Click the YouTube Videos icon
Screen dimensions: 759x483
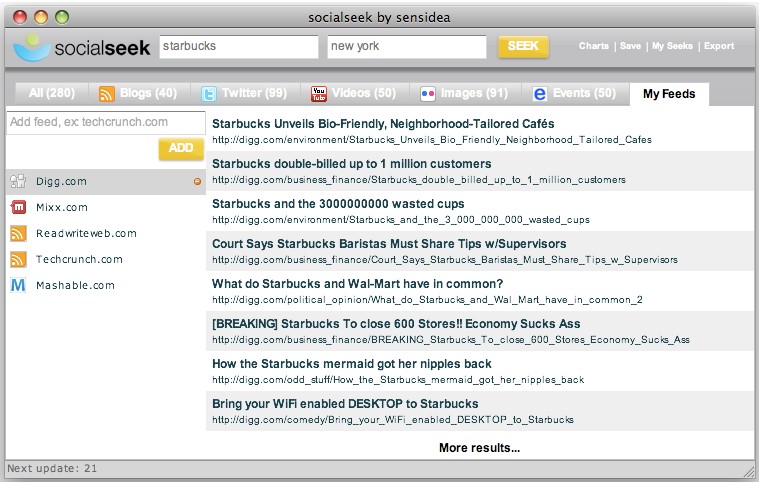[x=319, y=93]
